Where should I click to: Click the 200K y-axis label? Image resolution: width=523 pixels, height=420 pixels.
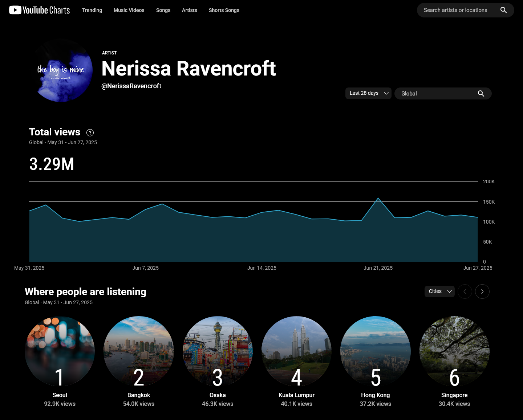489,182
